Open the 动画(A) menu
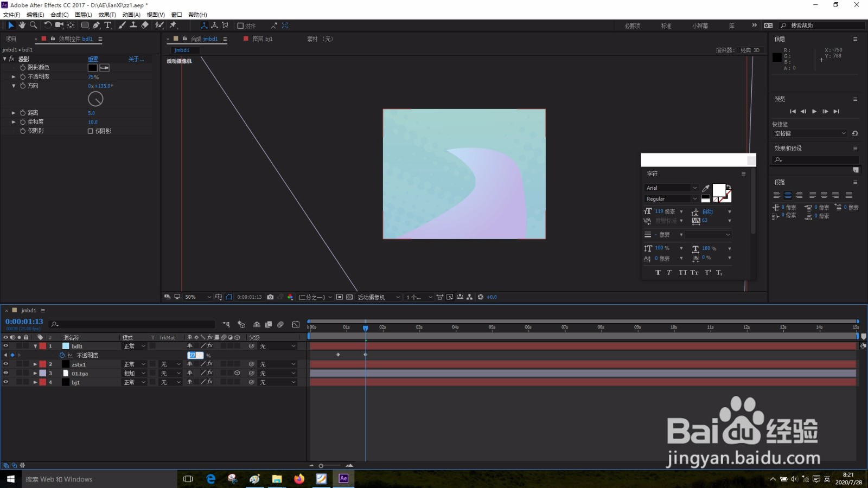This screenshot has height=488, width=868. click(131, 15)
